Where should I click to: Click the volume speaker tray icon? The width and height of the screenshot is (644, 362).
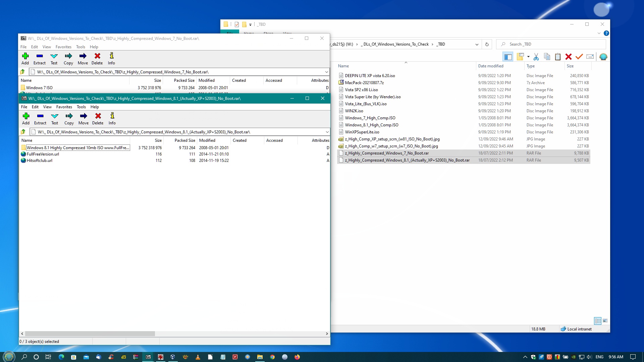(x=589, y=357)
